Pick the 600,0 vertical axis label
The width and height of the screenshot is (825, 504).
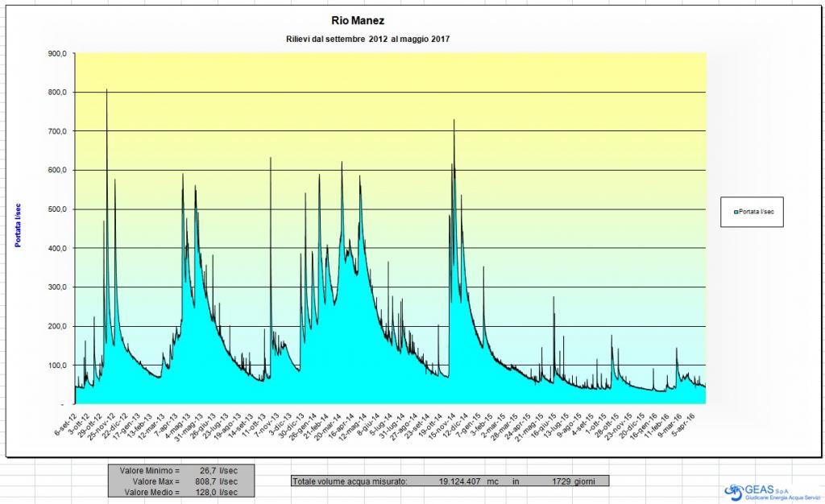pos(56,170)
